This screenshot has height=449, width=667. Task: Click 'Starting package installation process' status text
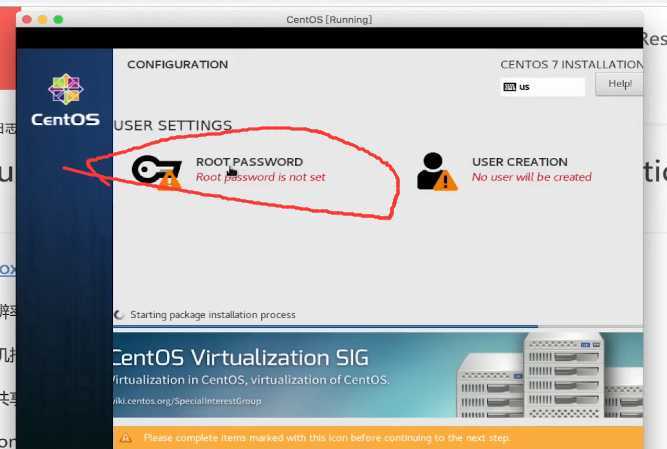[213, 315]
